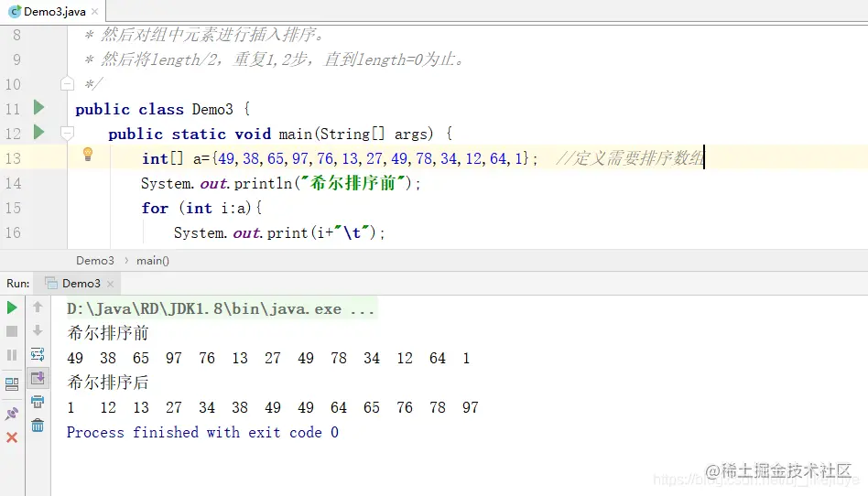The width and height of the screenshot is (868, 496).
Task: Click line number 13 in the gutter
Action: point(14,159)
